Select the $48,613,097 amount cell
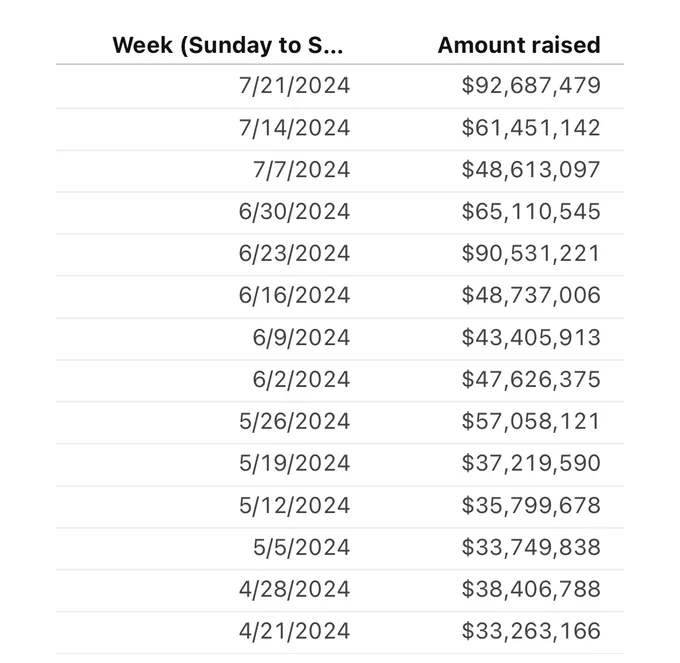This screenshot has height=663, width=680. 531,170
